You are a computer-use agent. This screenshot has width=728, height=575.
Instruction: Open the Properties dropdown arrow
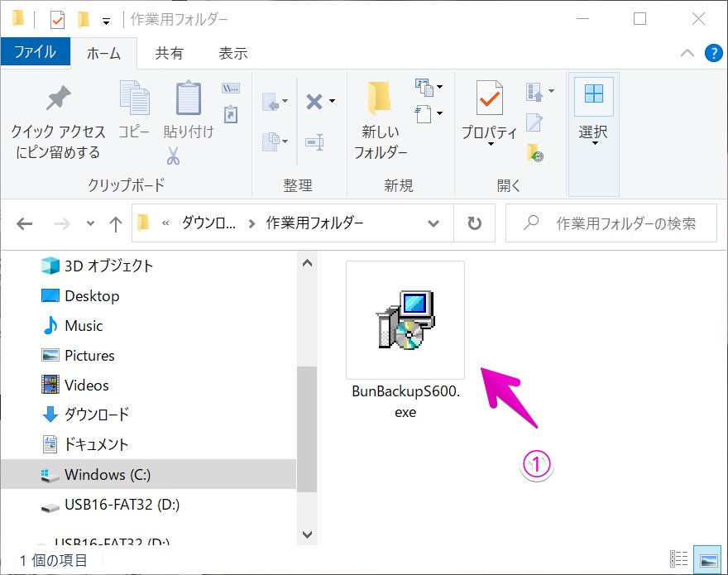[491, 145]
